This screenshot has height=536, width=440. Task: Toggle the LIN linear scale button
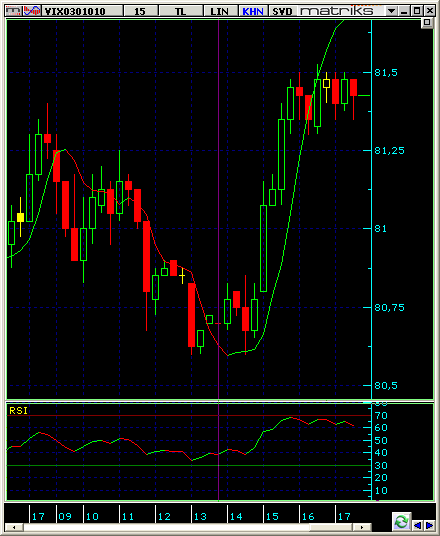coord(219,11)
